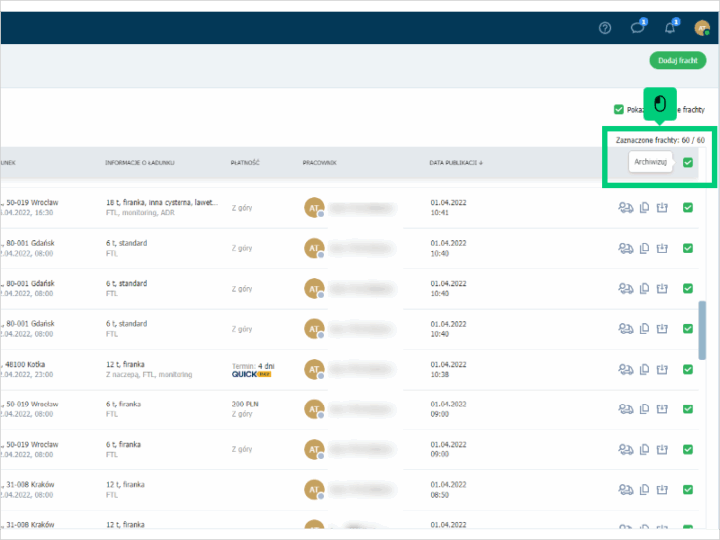Screen dimensions: 720x540
Task: Click the truck icon on first Wrocław row
Action: pos(626,208)
